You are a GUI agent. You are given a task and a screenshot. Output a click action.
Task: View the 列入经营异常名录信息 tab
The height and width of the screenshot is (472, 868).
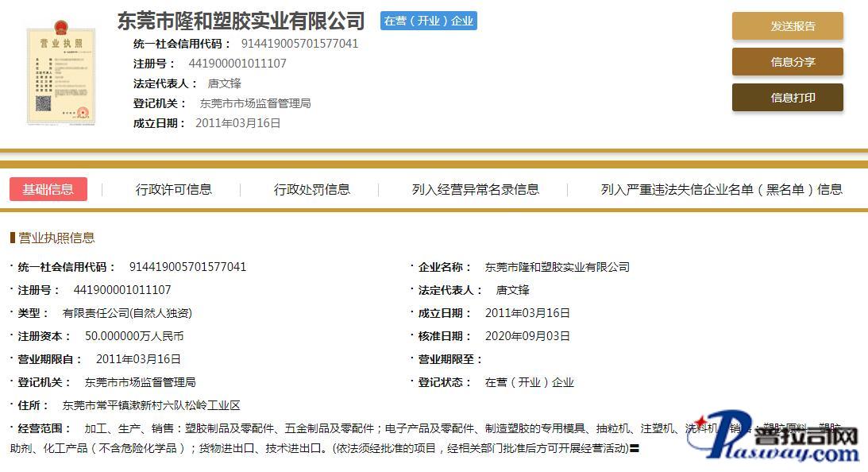[x=475, y=189]
